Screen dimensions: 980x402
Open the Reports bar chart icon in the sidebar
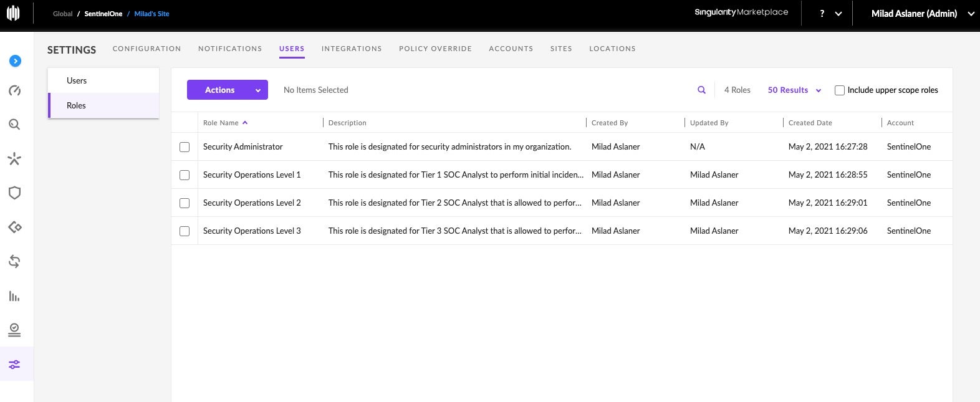click(x=14, y=296)
